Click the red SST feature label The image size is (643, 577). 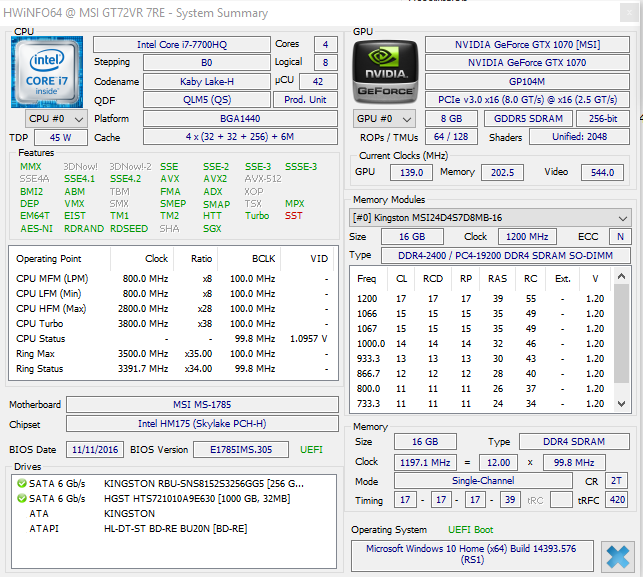(x=294, y=216)
